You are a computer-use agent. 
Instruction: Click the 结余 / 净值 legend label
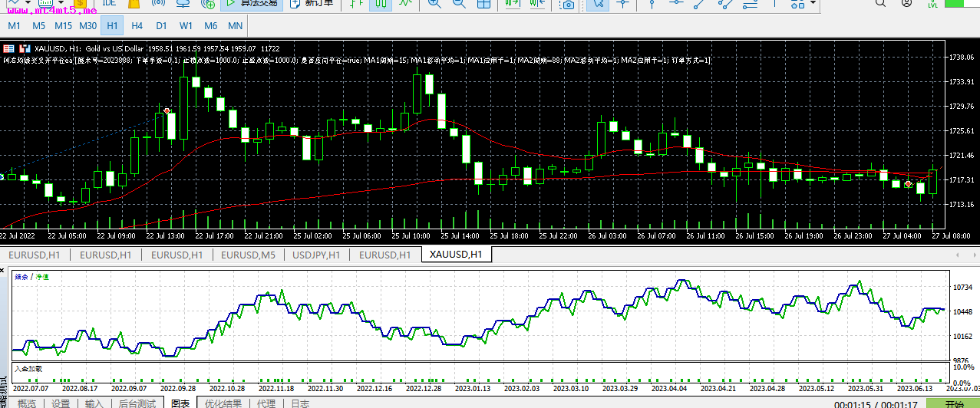pos(31,277)
